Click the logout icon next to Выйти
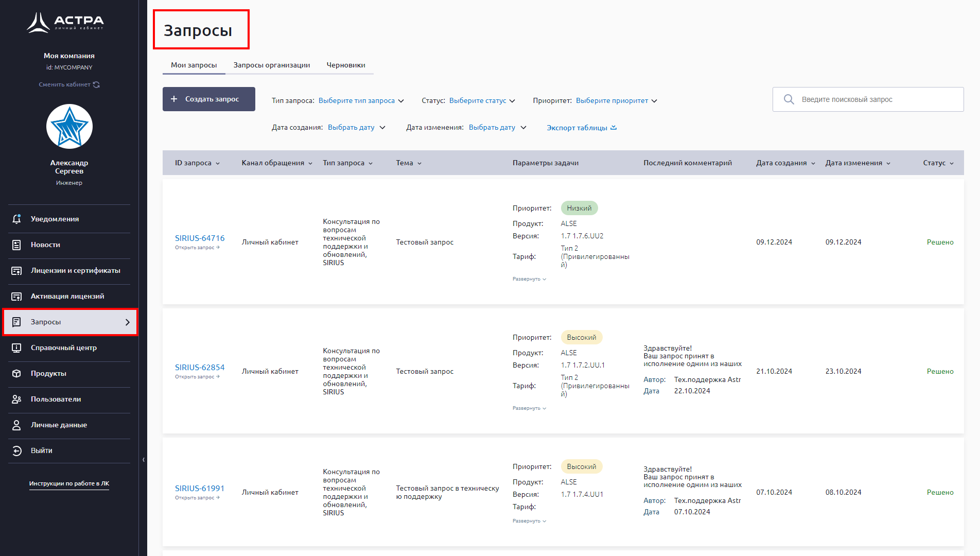This screenshot has height=556, width=980. click(16, 450)
